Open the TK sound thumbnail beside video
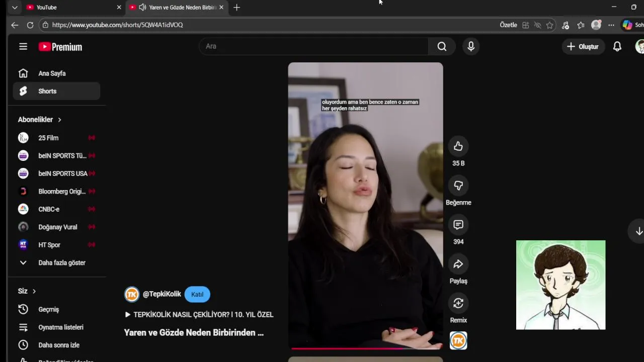Viewport: 644px width, 362px height. [458, 341]
